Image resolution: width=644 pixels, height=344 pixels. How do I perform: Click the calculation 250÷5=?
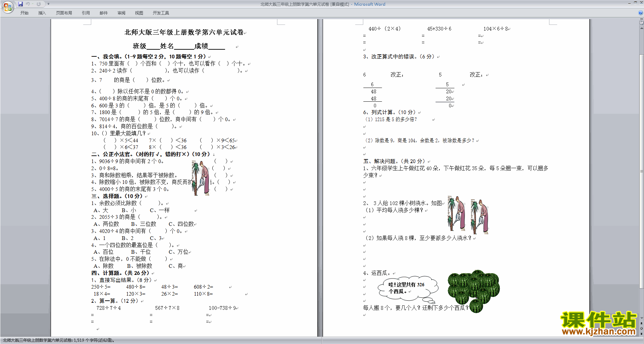pos(101,287)
